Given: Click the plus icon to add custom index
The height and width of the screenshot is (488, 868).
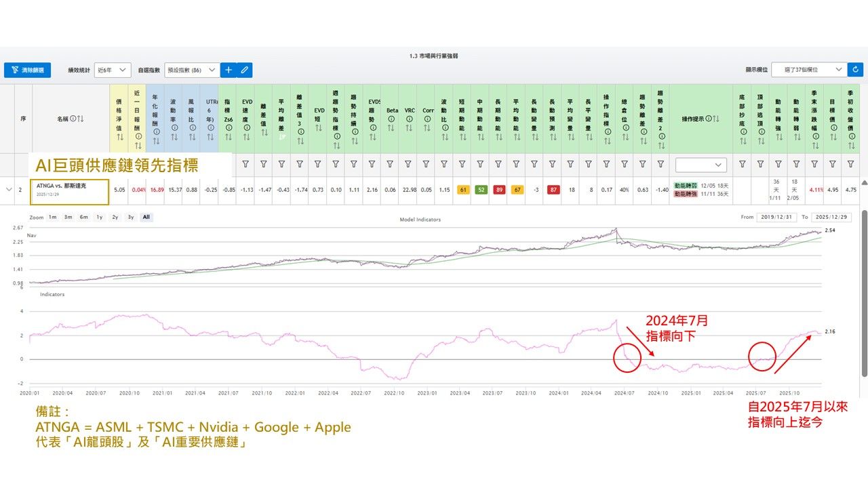Looking at the screenshot, I should [x=229, y=70].
